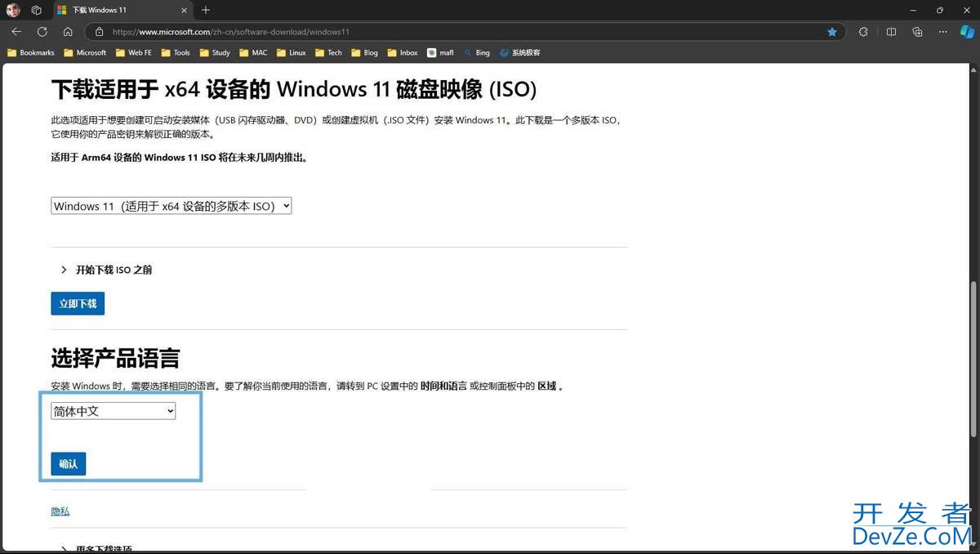Viewport: 980px width, 554px height.
Task: Click the Home icon in toolbar
Action: click(68, 32)
